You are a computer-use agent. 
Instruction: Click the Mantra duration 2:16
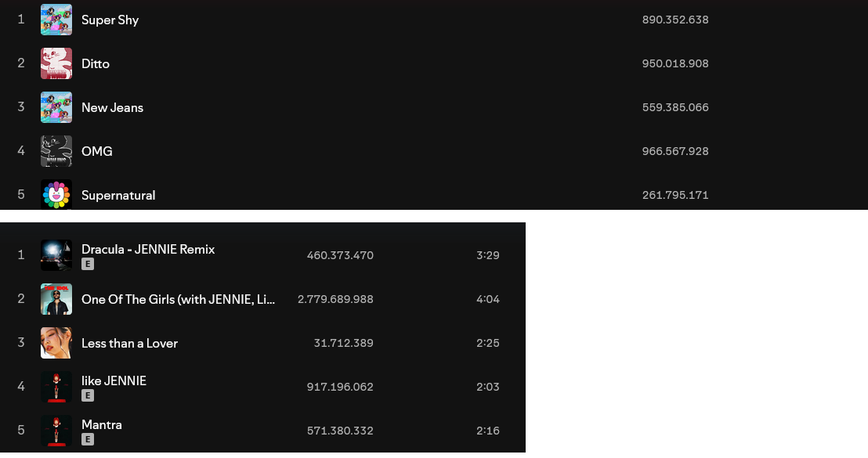click(488, 431)
